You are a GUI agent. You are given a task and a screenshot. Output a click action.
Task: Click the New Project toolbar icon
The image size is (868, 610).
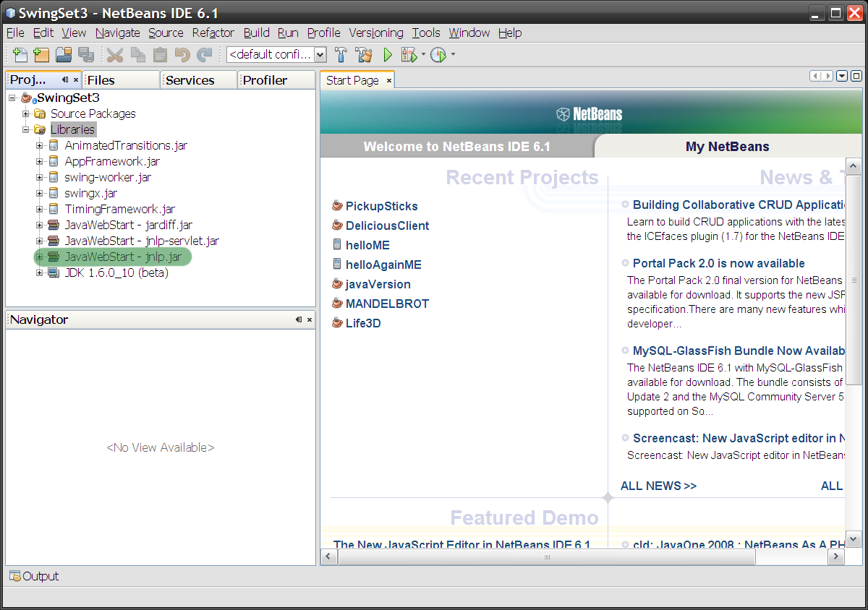click(41, 55)
